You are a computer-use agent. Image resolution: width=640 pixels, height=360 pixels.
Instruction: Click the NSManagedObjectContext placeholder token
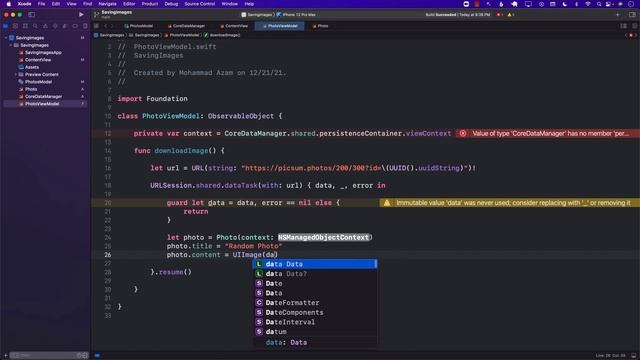click(324, 237)
